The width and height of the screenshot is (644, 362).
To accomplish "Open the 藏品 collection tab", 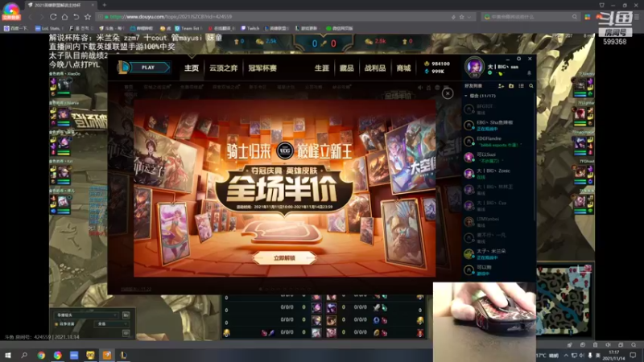I will tap(347, 68).
